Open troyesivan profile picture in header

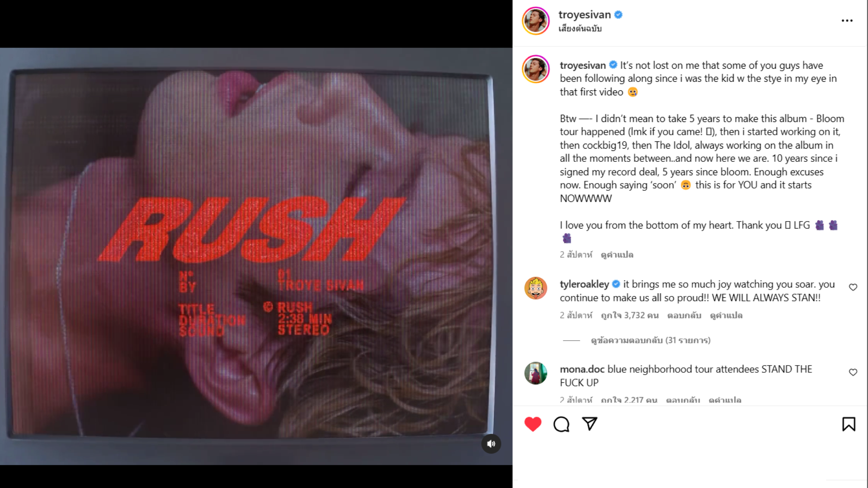pos(536,21)
